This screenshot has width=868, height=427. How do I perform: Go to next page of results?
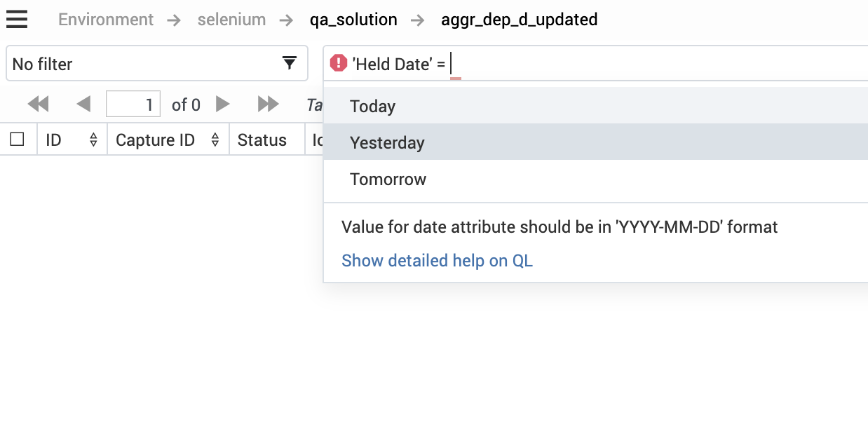coord(223,104)
